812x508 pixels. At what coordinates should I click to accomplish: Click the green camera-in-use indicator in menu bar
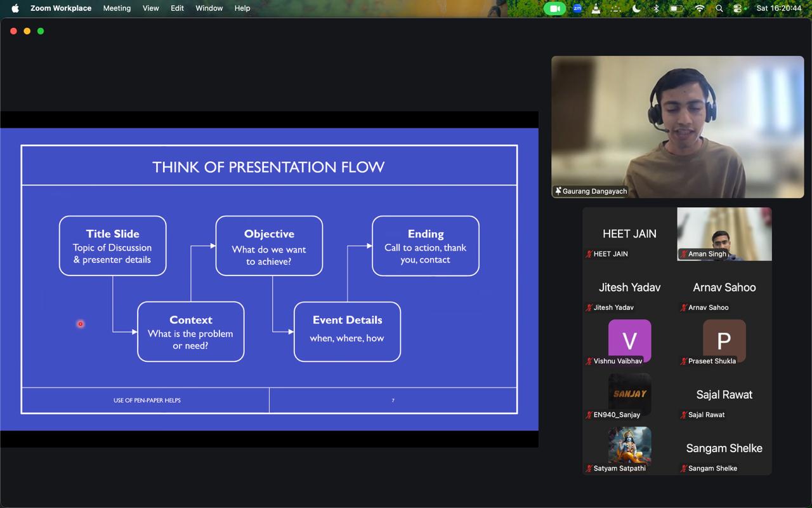[x=554, y=8]
